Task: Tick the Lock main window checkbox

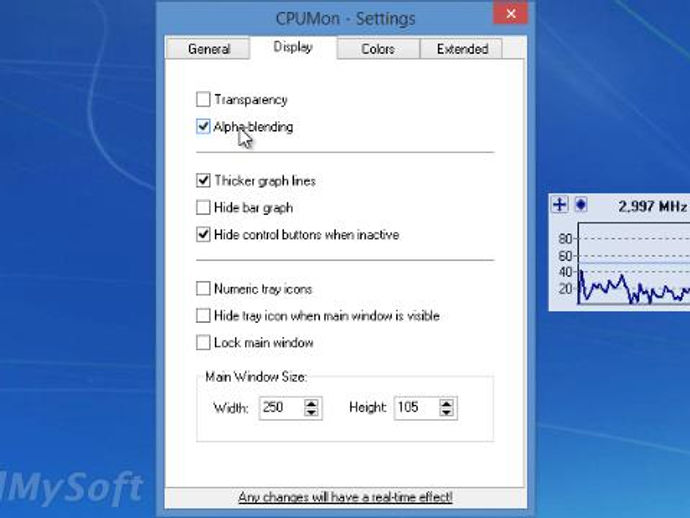Action: click(x=203, y=342)
